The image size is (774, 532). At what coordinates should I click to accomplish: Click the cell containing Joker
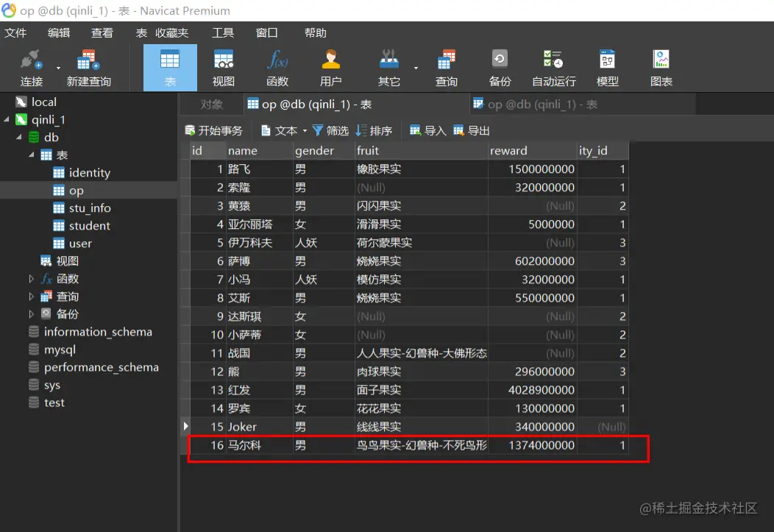click(259, 427)
